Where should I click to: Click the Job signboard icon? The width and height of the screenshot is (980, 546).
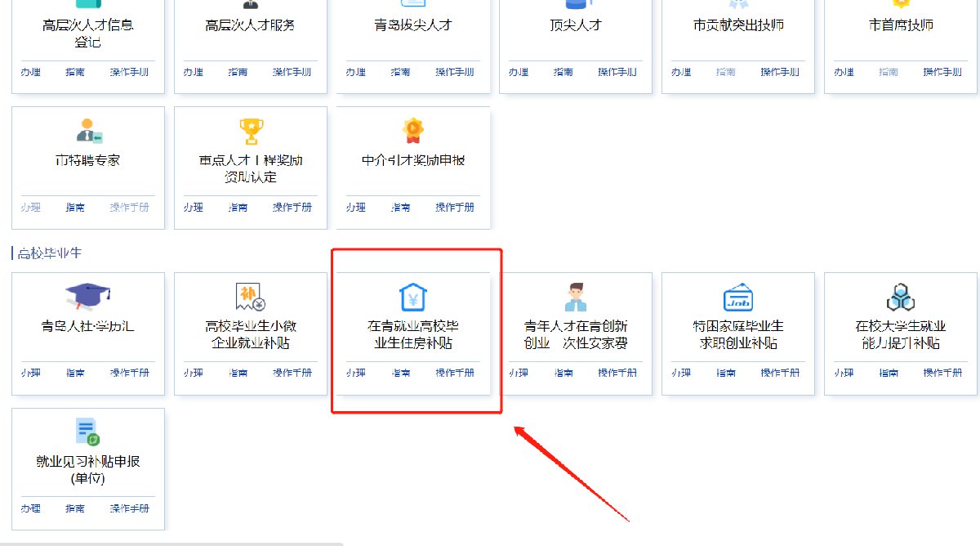738,298
